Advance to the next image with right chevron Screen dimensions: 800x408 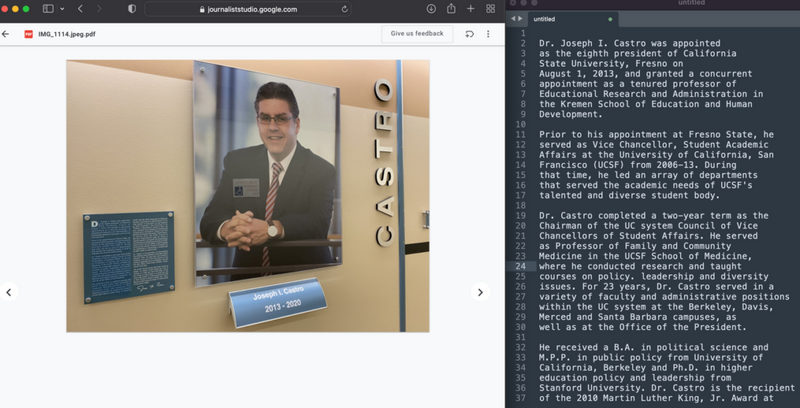pyautogui.click(x=480, y=292)
